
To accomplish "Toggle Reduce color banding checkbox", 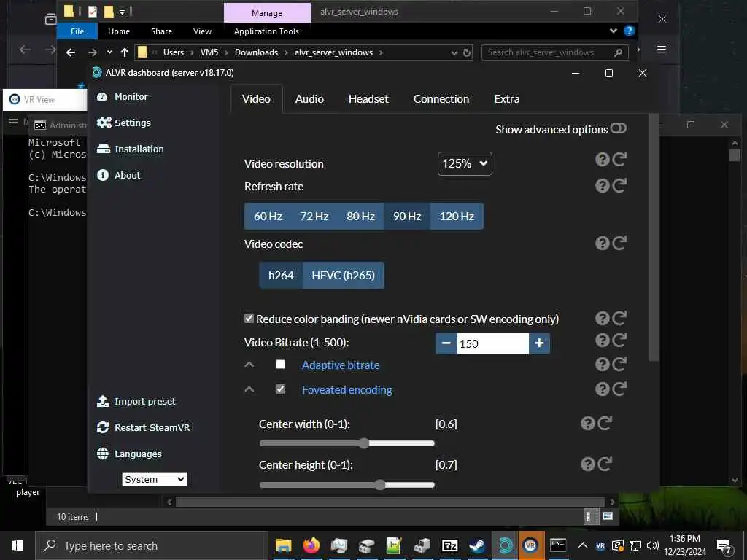I will coord(249,318).
